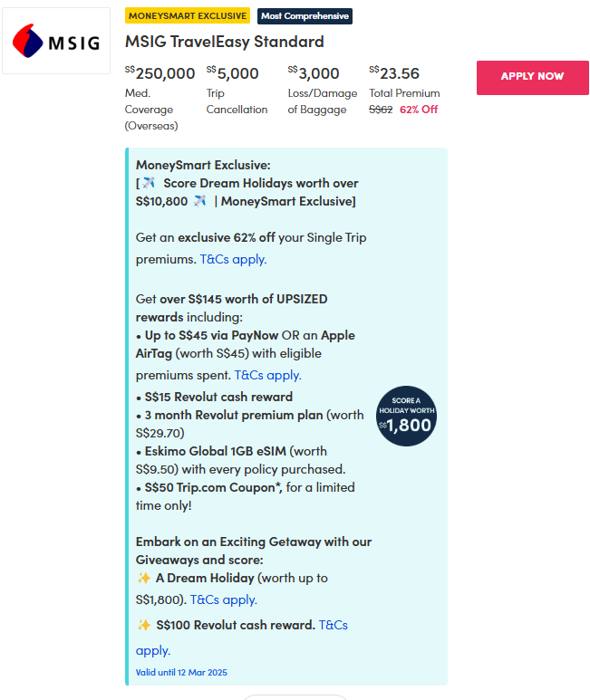Open the MSIG TravelEasy Standard plan title
The image size is (590, 700).
point(224,42)
